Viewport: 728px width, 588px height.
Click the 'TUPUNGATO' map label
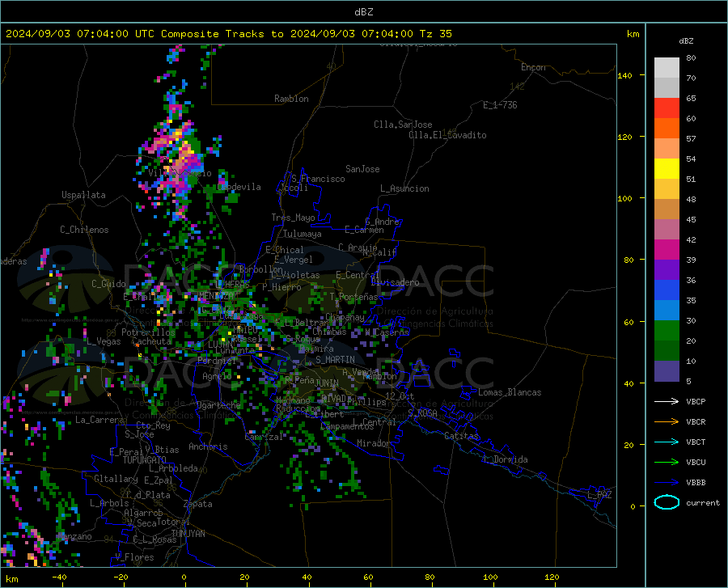click(145, 460)
